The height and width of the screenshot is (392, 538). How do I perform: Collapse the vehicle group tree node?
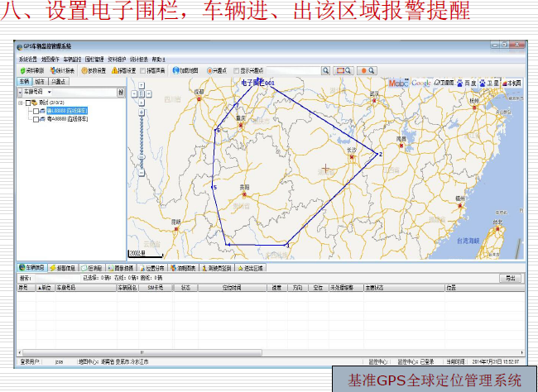pos(20,103)
